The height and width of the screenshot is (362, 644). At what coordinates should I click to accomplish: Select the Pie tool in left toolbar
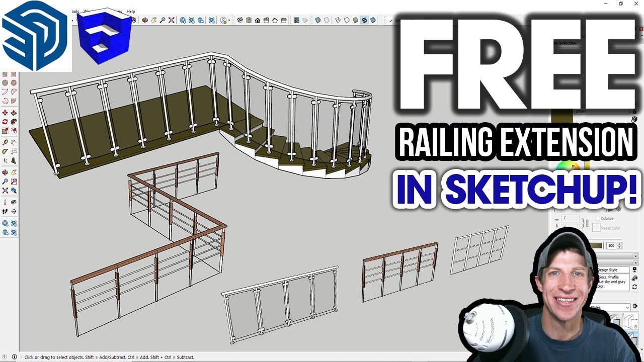pos(14,101)
